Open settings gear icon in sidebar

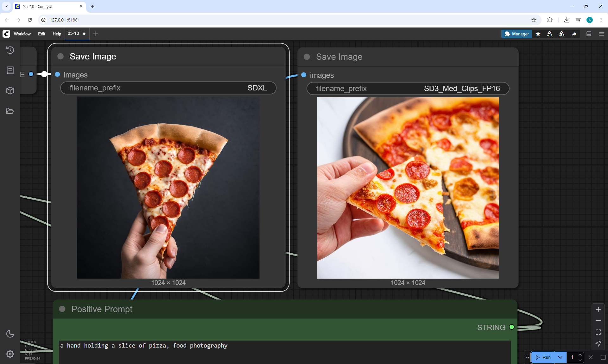(10, 354)
